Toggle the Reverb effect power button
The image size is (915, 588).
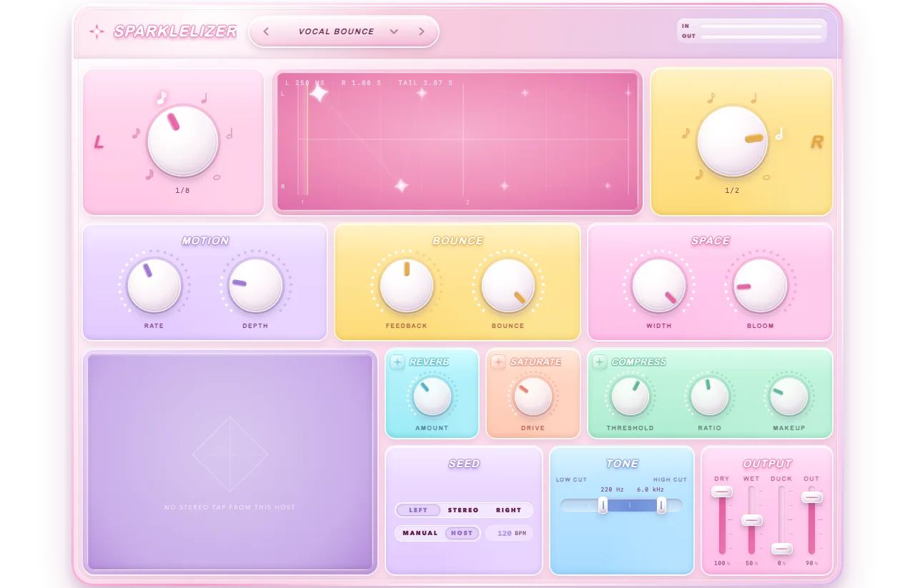[397, 362]
